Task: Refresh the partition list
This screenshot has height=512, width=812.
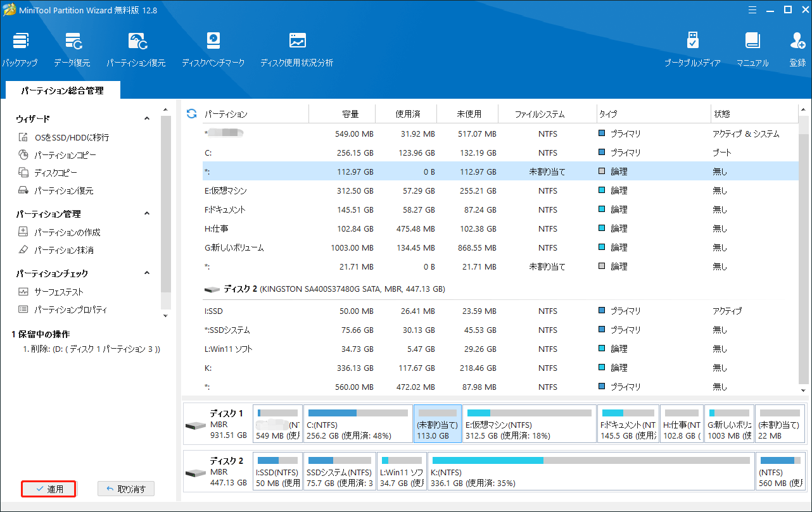Action: [192, 114]
